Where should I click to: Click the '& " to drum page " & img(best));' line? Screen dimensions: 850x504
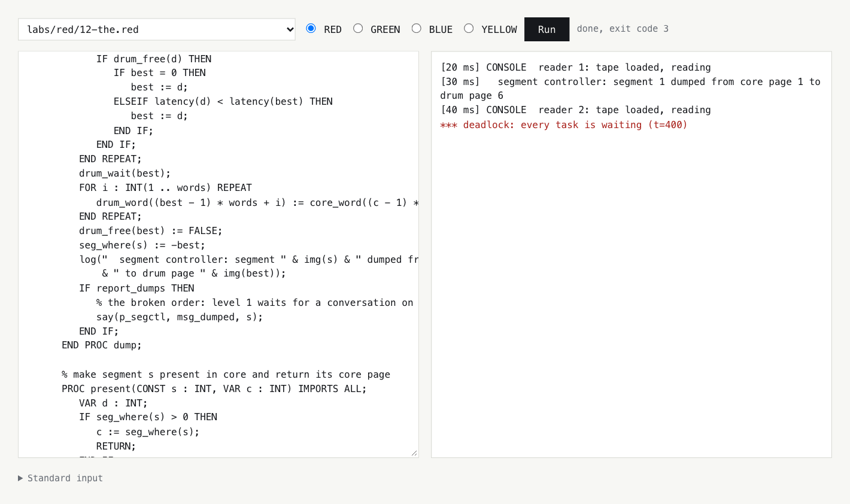tap(194, 274)
